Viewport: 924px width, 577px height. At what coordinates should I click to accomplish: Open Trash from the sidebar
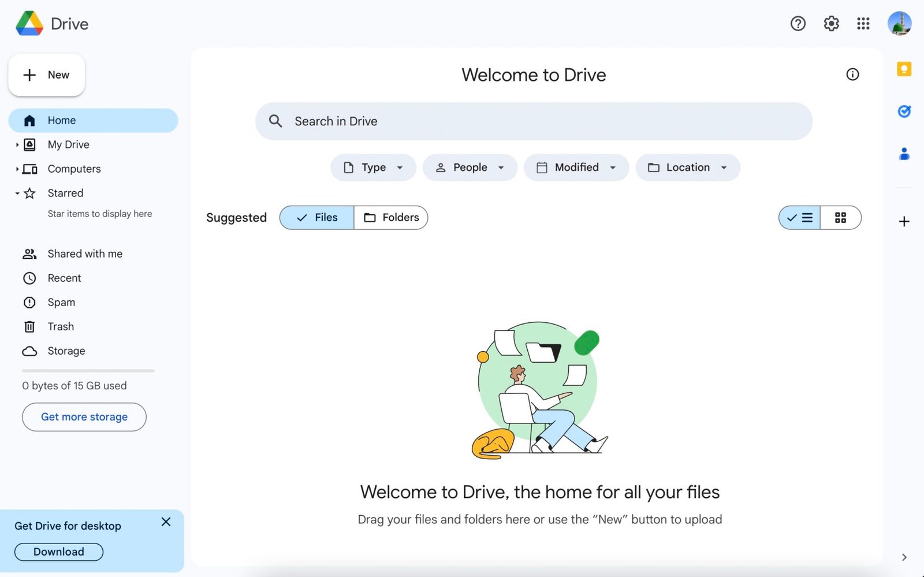click(x=61, y=326)
